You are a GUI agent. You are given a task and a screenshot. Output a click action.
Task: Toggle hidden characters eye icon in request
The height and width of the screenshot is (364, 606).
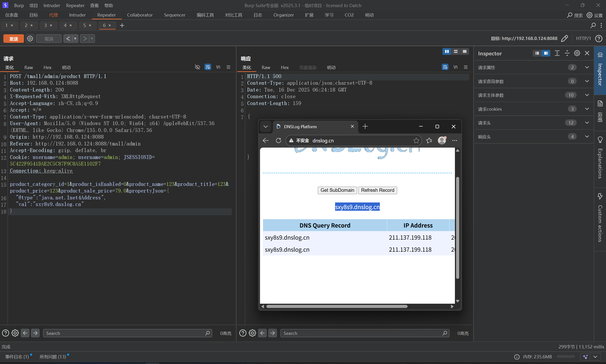pyautogui.click(x=197, y=67)
